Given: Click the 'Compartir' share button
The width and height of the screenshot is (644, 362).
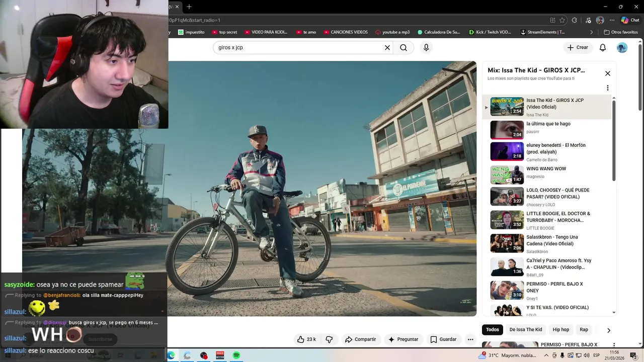Looking at the screenshot, I should point(360,339).
